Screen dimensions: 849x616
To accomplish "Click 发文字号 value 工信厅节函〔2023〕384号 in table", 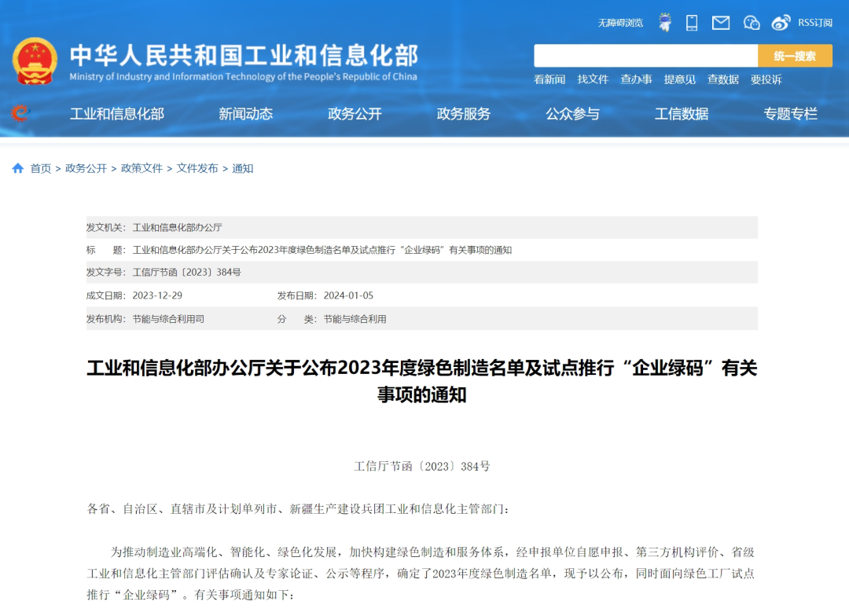I will point(187,273).
